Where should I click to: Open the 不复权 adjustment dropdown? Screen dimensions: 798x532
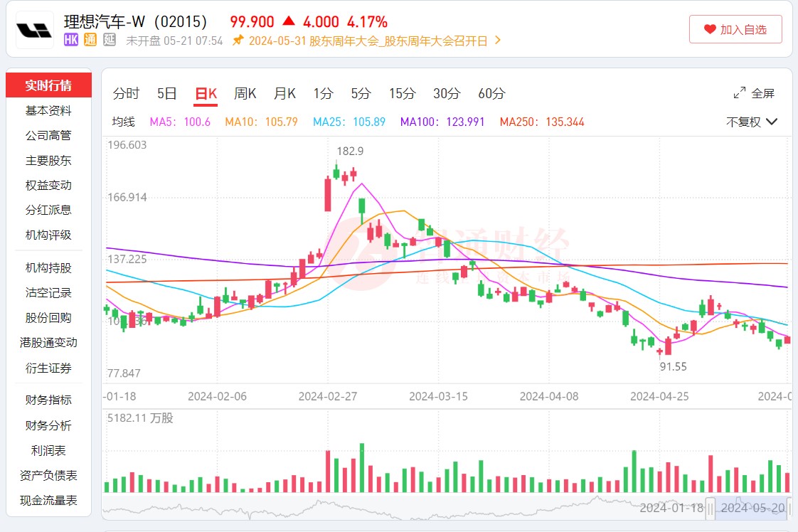[752, 122]
